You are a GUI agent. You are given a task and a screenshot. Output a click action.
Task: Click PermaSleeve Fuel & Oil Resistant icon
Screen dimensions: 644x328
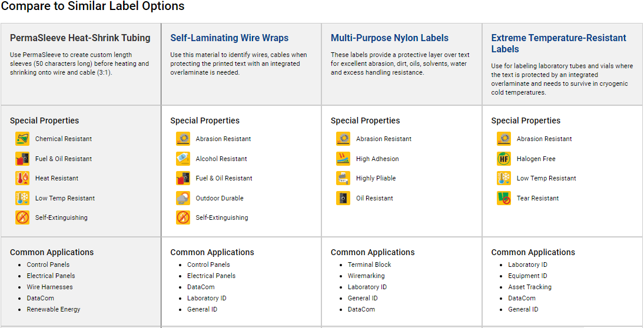(x=22, y=159)
